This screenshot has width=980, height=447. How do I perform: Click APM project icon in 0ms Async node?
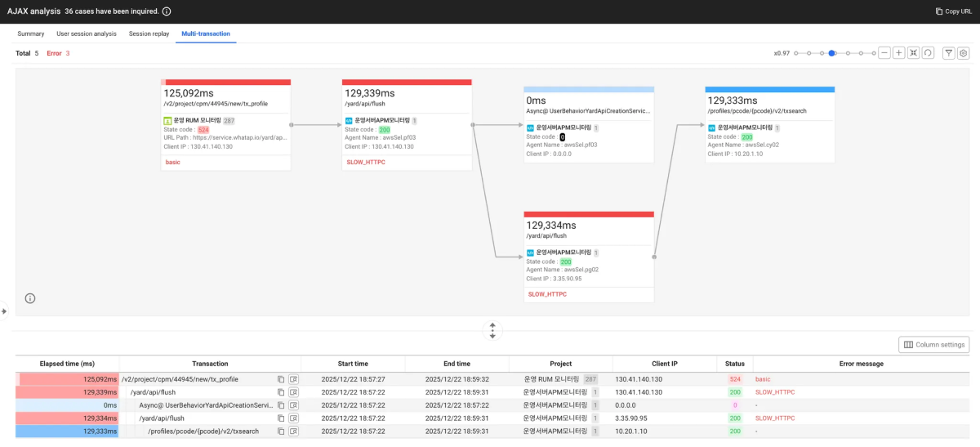530,128
